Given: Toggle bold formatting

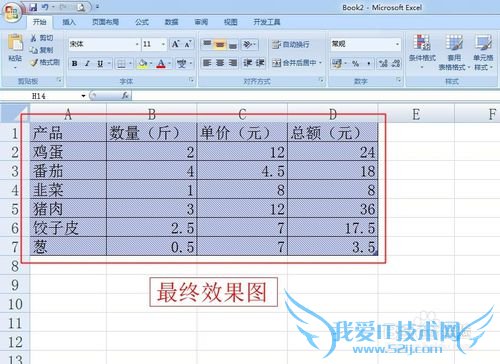Looking at the screenshot, I should 75,63.
